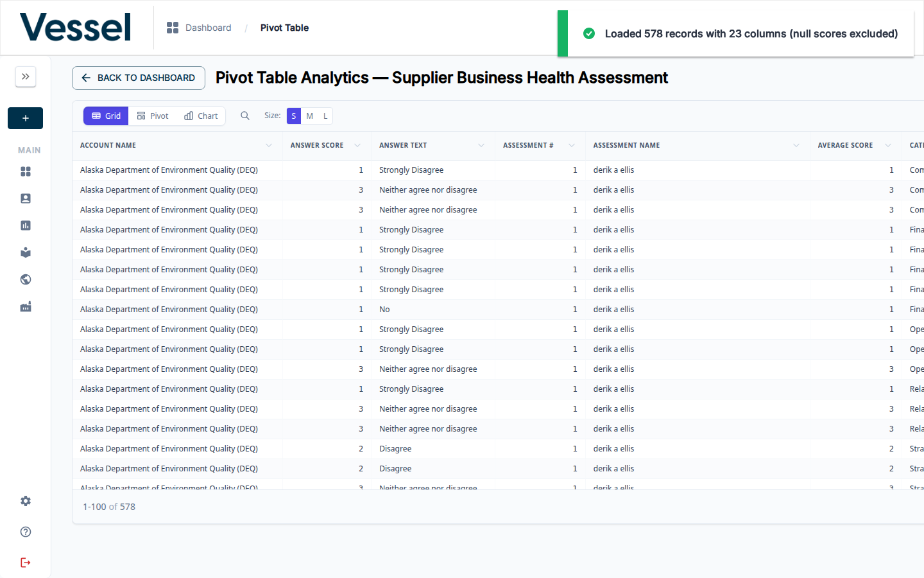Open the bar chart analytics sidebar icon
The height and width of the screenshot is (578, 924).
[x=26, y=225]
